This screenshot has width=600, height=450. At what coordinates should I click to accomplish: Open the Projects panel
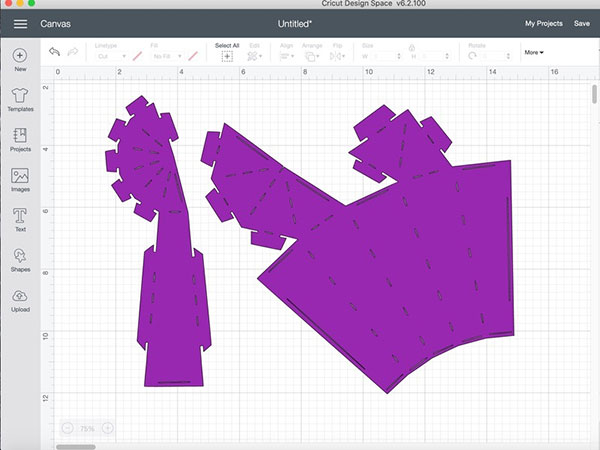click(20, 139)
